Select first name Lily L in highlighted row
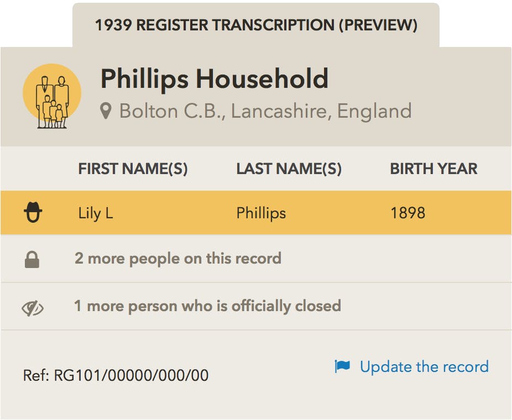This screenshot has height=420, width=512. 96,213
